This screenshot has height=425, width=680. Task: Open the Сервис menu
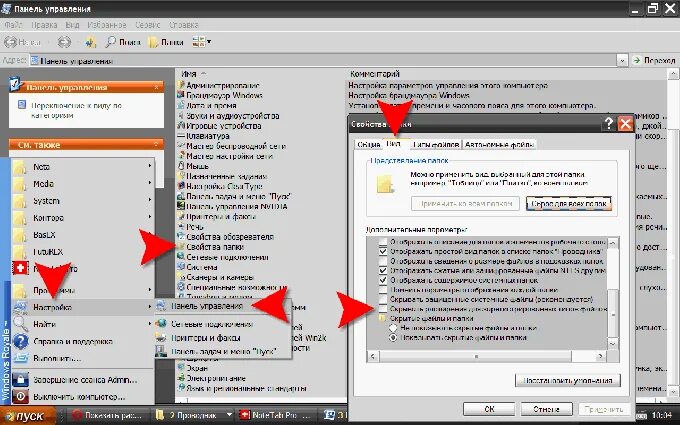147,25
